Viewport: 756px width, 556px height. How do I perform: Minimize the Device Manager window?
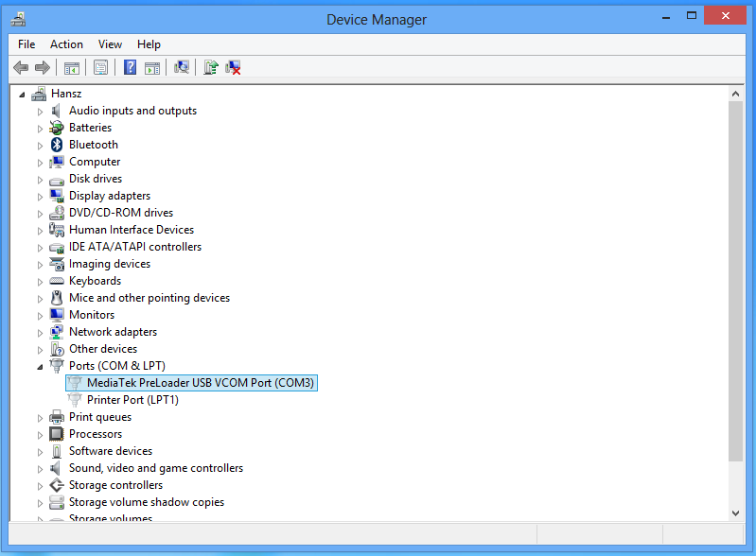click(x=666, y=16)
